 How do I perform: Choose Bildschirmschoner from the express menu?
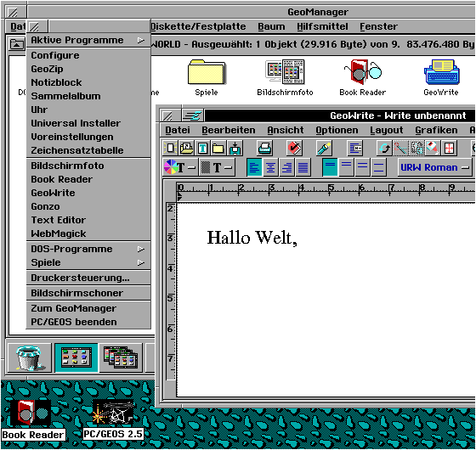(88, 293)
